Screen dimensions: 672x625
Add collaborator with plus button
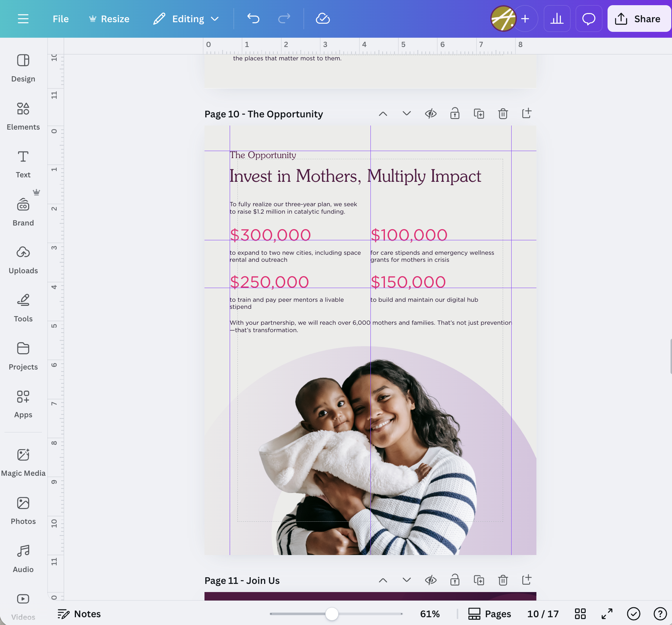[525, 19]
